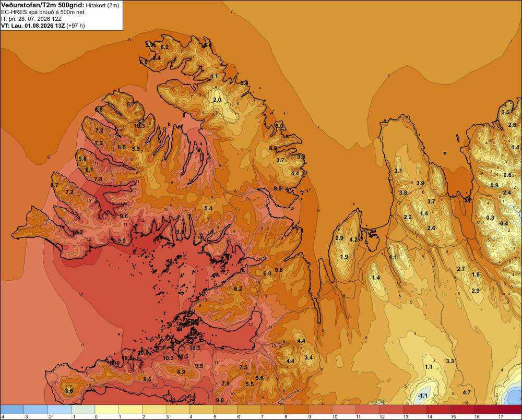
Task: Click the -0.4 temperature value
Action: coord(503,223)
